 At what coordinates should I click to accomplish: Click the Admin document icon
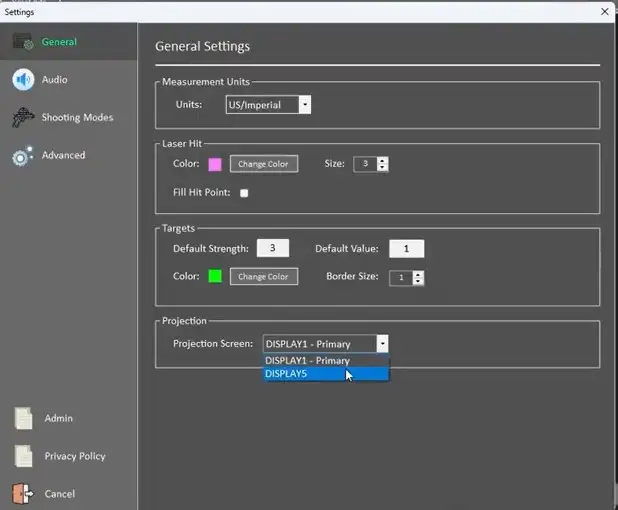(23, 419)
